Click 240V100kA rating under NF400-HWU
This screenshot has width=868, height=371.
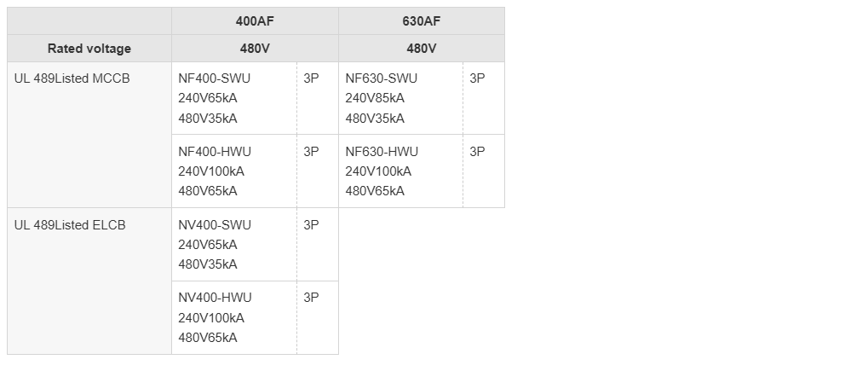(x=211, y=171)
